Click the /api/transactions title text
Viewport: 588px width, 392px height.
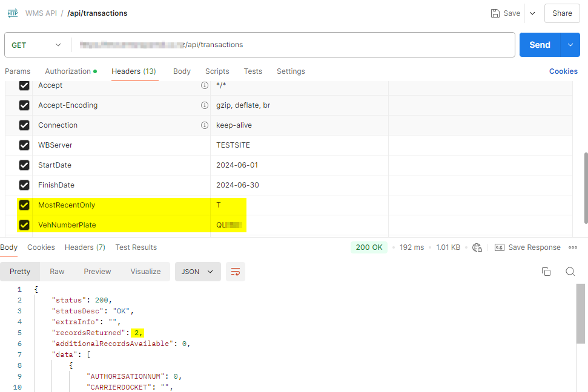(97, 13)
